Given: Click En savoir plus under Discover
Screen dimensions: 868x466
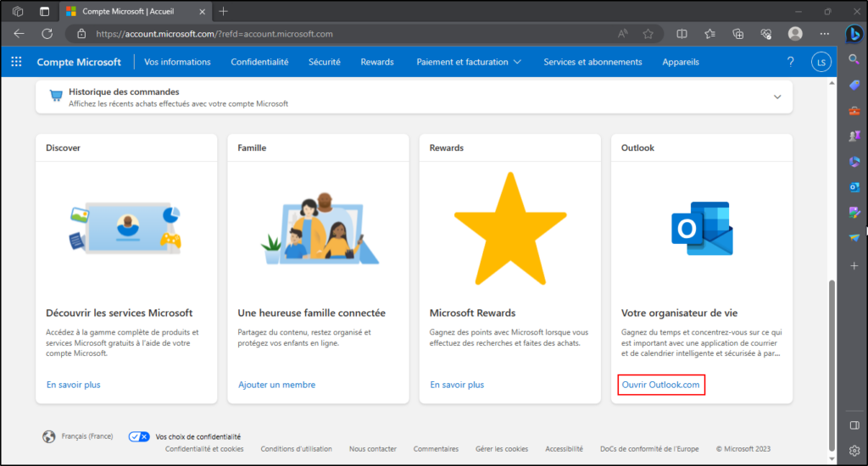Looking at the screenshot, I should click(x=74, y=385).
